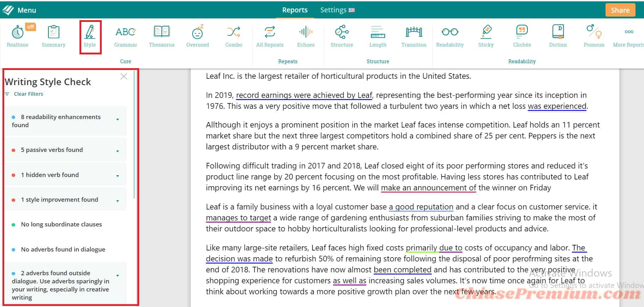Open the Diction report
This screenshot has width=644, height=307.
coord(558,36)
